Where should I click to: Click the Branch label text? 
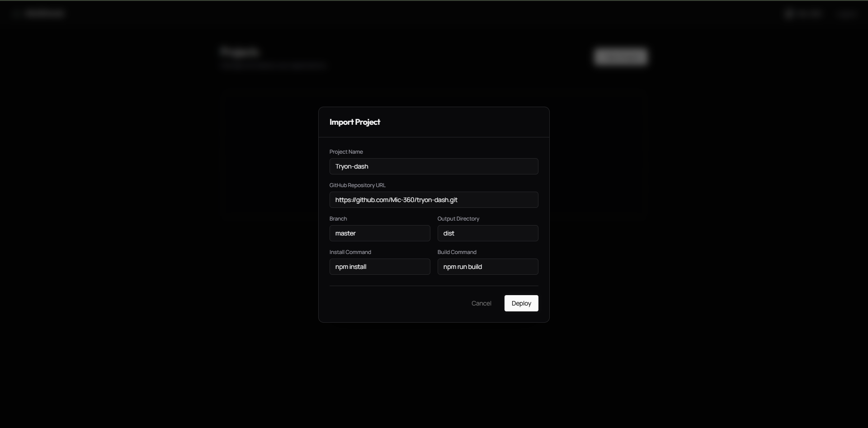[338, 219]
